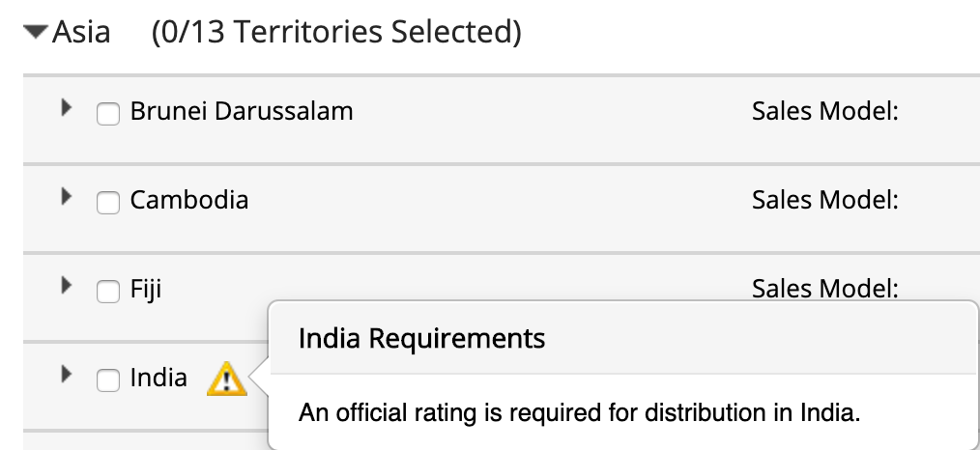980x450 pixels.
Task: Click the official rating required message
Action: pos(579,413)
